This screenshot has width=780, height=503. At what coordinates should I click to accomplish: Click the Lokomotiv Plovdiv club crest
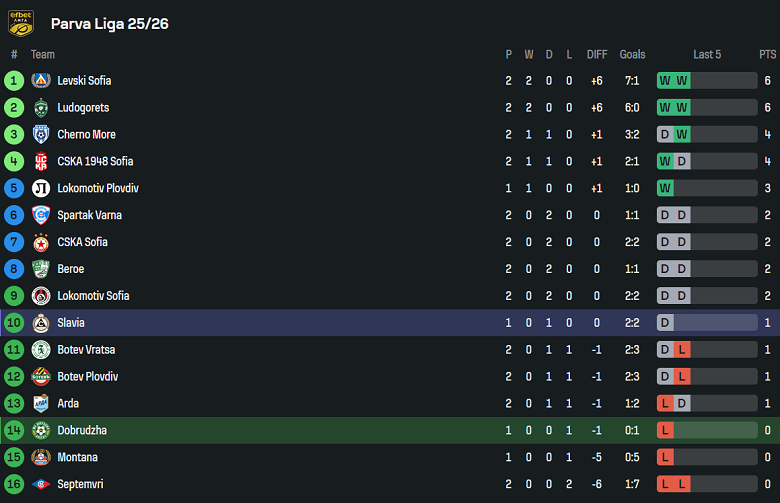point(41,189)
